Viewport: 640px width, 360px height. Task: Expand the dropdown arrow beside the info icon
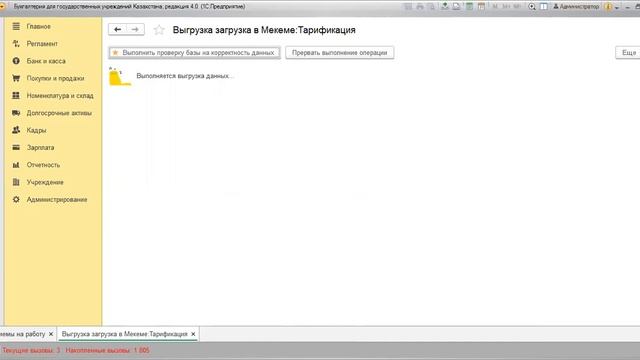click(x=617, y=7)
